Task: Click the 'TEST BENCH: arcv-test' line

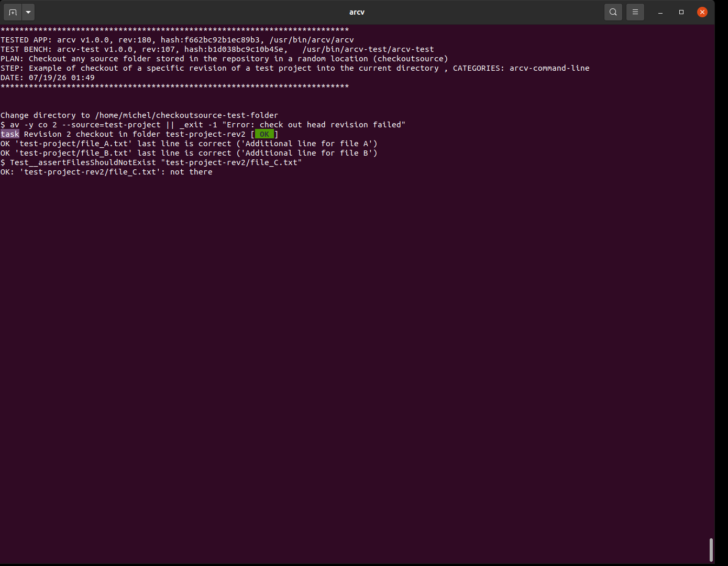Action: 217,49
